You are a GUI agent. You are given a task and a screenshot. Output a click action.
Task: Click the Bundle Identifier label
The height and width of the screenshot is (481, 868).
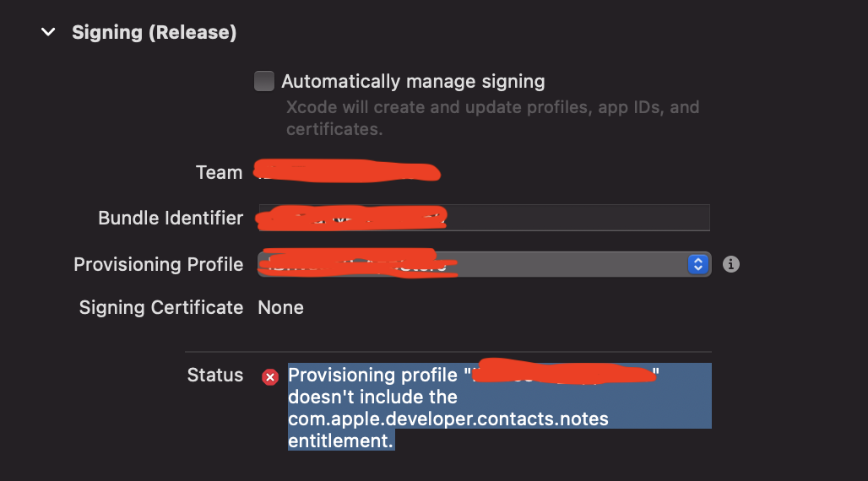(x=171, y=218)
